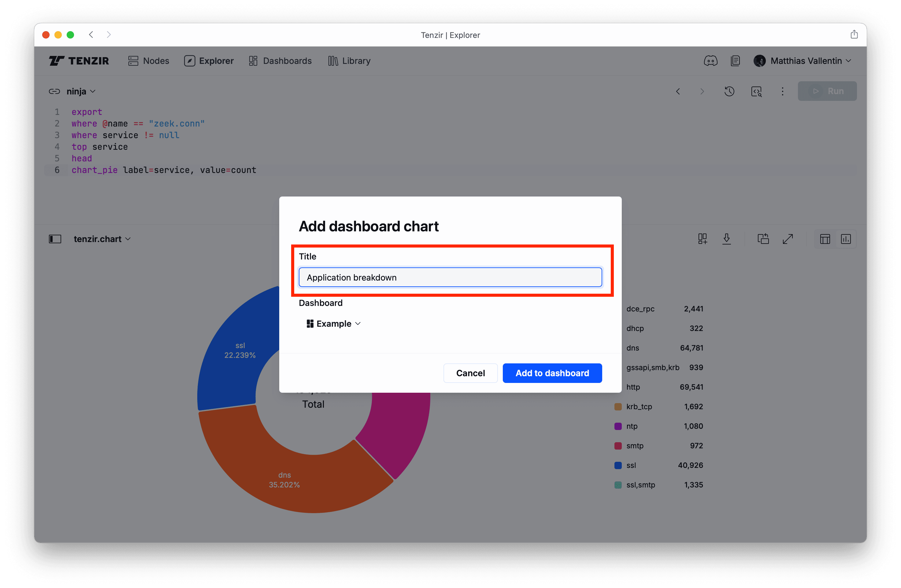The height and width of the screenshot is (588, 901).
Task: Click the Title text input field
Action: 450,277
